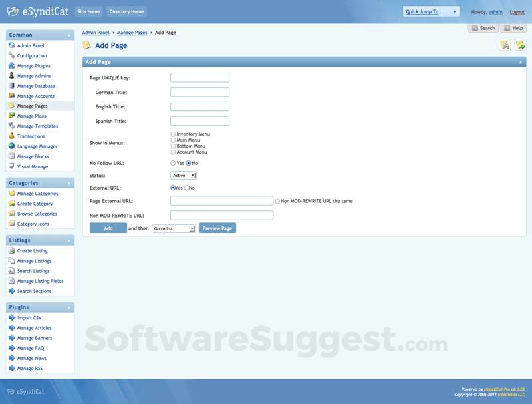Image resolution: width=532 pixels, height=404 pixels.
Task: Click the Add button
Action: point(108,228)
